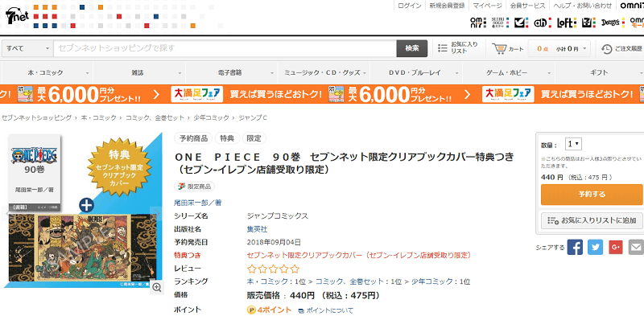Click the 7net logo
This screenshot has height=316, width=644.
click(x=16, y=15)
